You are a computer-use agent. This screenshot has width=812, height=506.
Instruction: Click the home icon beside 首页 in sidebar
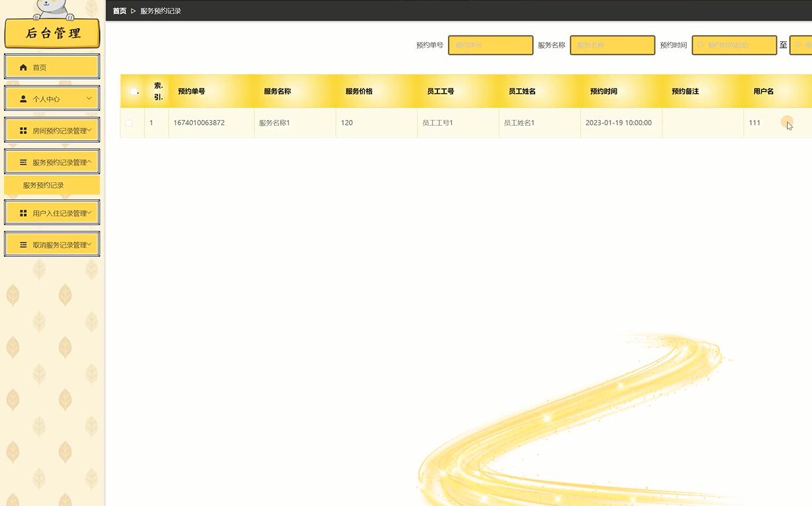(24, 68)
